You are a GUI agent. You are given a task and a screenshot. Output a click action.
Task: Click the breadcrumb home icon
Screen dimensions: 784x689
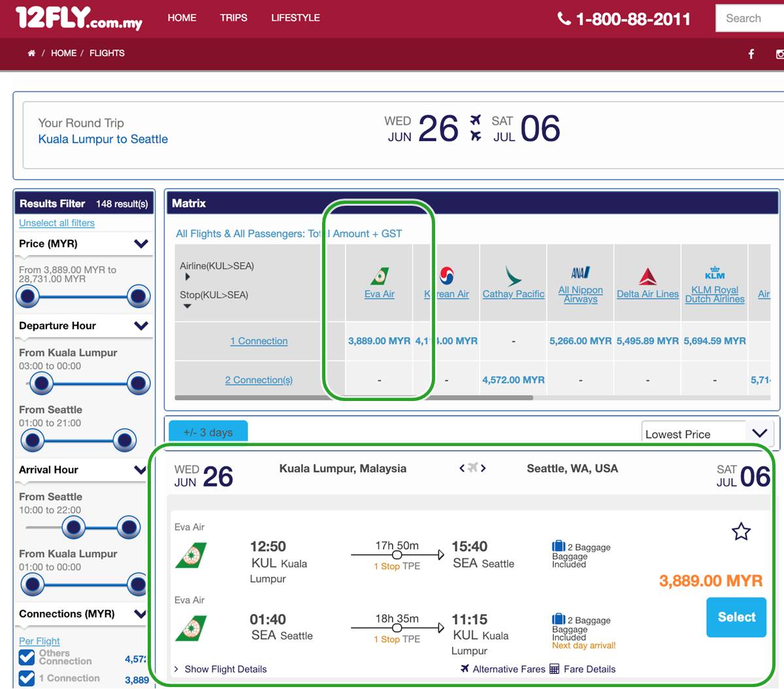31,53
